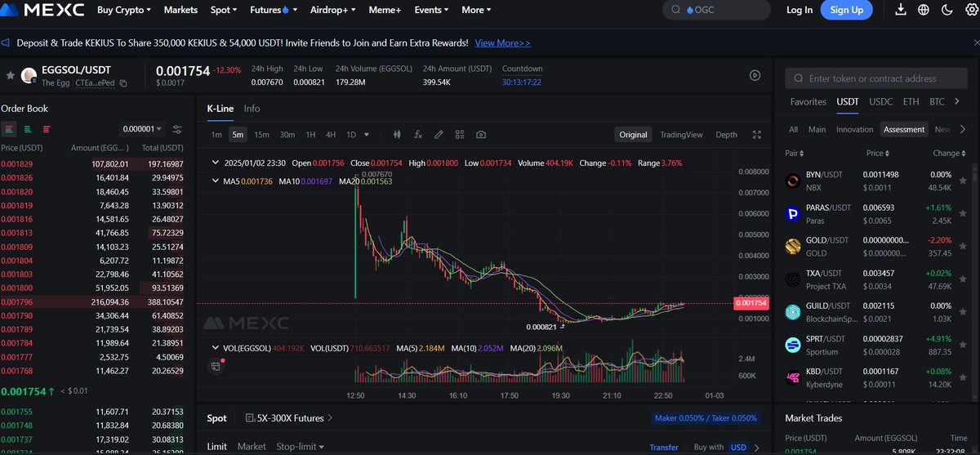Select the Assessment market filter

pos(904,129)
